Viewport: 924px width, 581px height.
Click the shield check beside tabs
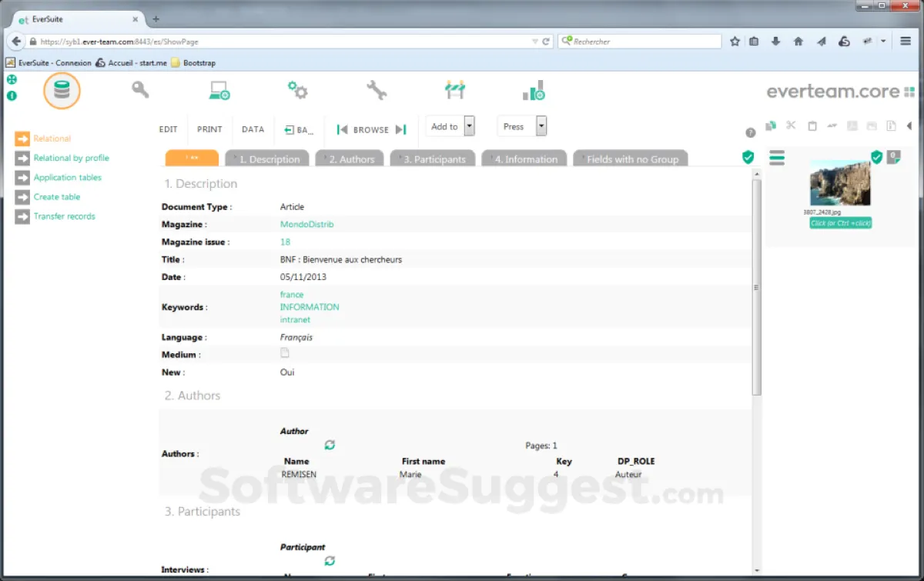(748, 157)
